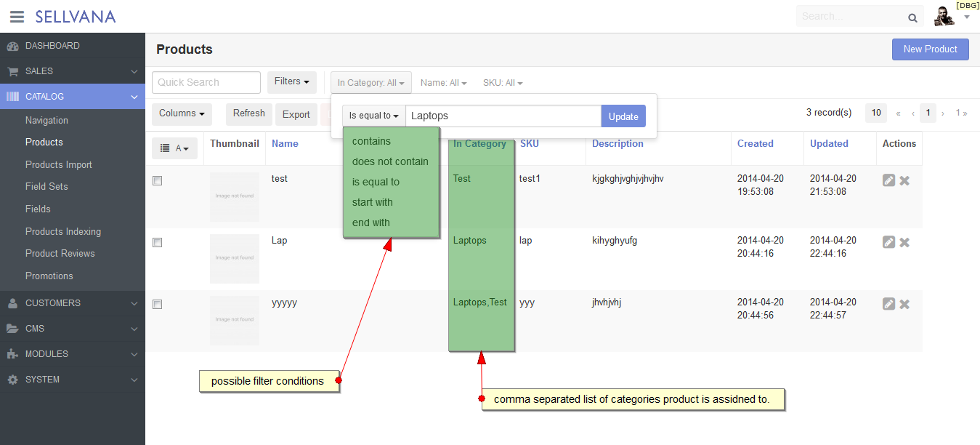980x445 pixels.
Task: Click the search magnifier icon
Action: pos(912,17)
